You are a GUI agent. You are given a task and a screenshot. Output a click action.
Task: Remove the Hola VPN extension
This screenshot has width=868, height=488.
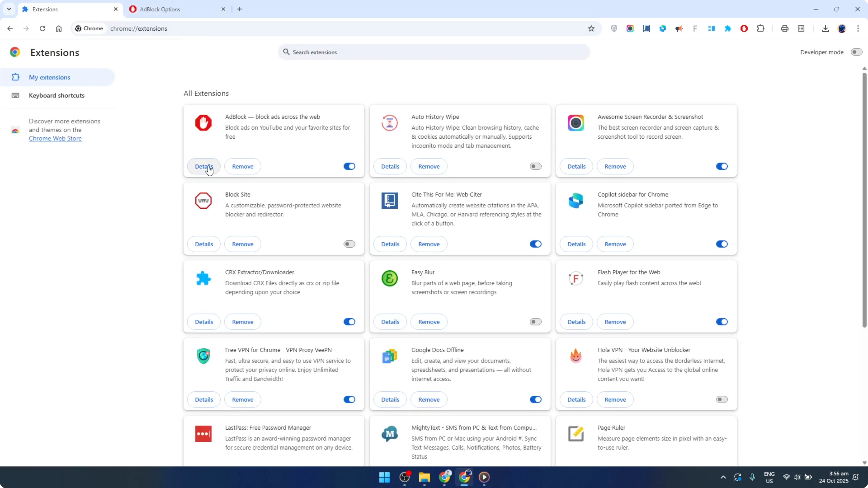tap(615, 399)
